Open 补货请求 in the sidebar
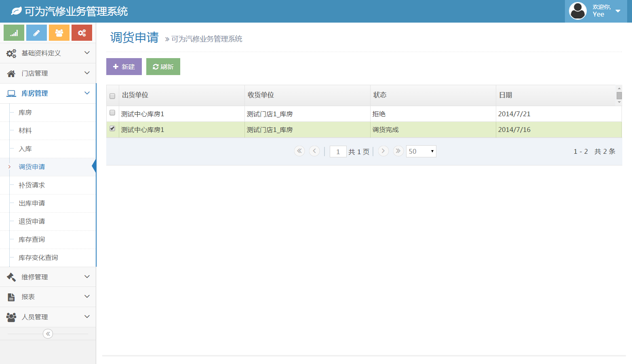The width and height of the screenshot is (632, 364). coord(32,185)
